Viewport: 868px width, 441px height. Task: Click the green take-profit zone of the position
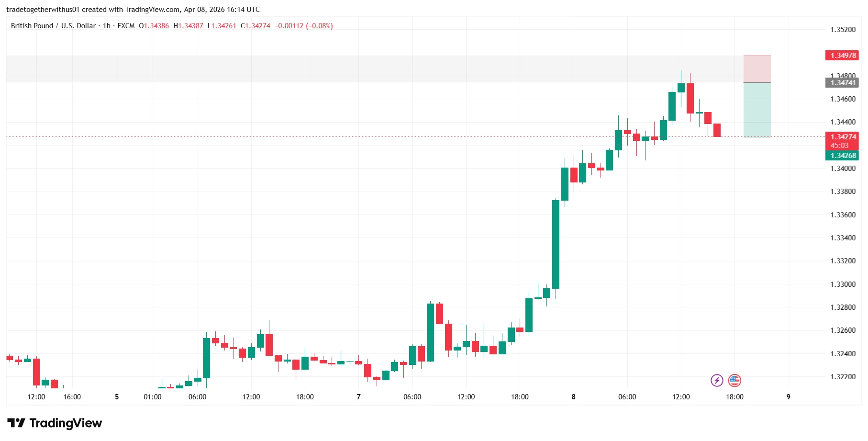pyautogui.click(x=757, y=110)
